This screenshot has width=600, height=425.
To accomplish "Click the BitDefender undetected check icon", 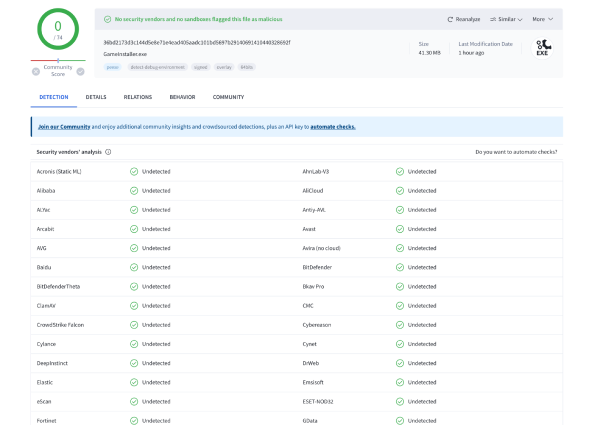I will click(x=400, y=267).
